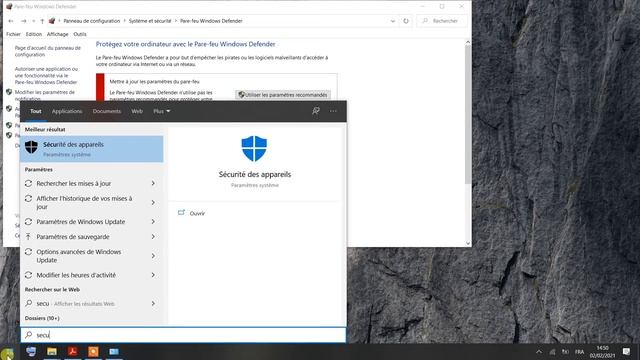The image size is (640, 360).
Task: Open the recent locations dropdown arrow
Action: (33, 21)
